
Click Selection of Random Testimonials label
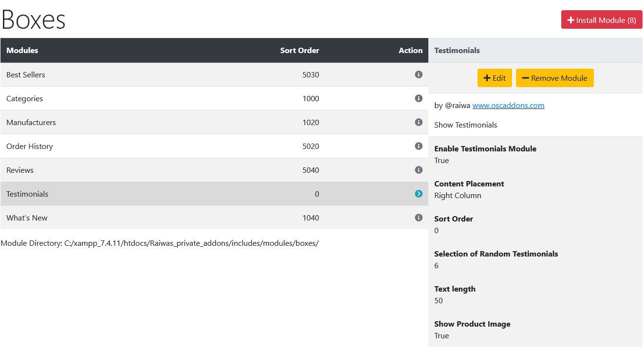click(496, 254)
